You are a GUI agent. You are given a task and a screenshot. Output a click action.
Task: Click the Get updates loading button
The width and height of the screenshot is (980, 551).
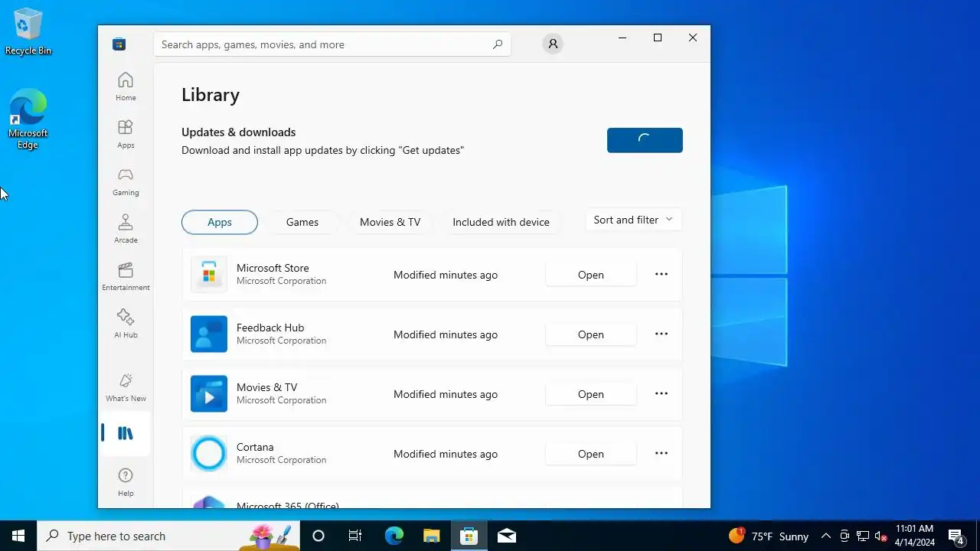(x=645, y=140)
